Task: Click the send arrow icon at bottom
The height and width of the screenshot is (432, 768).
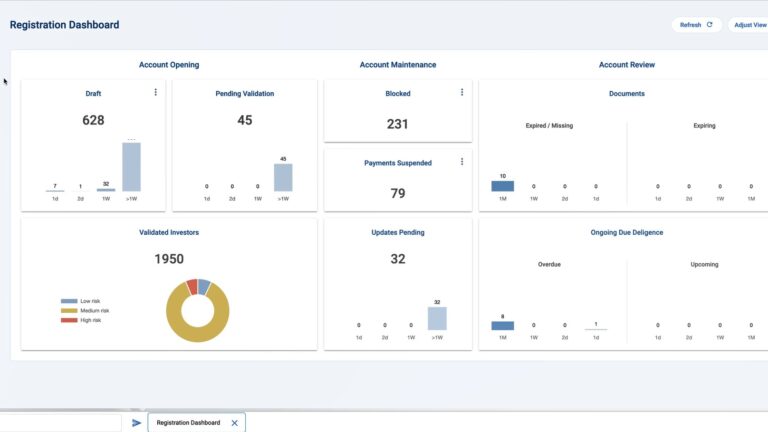Action: (x=136, y=423)
